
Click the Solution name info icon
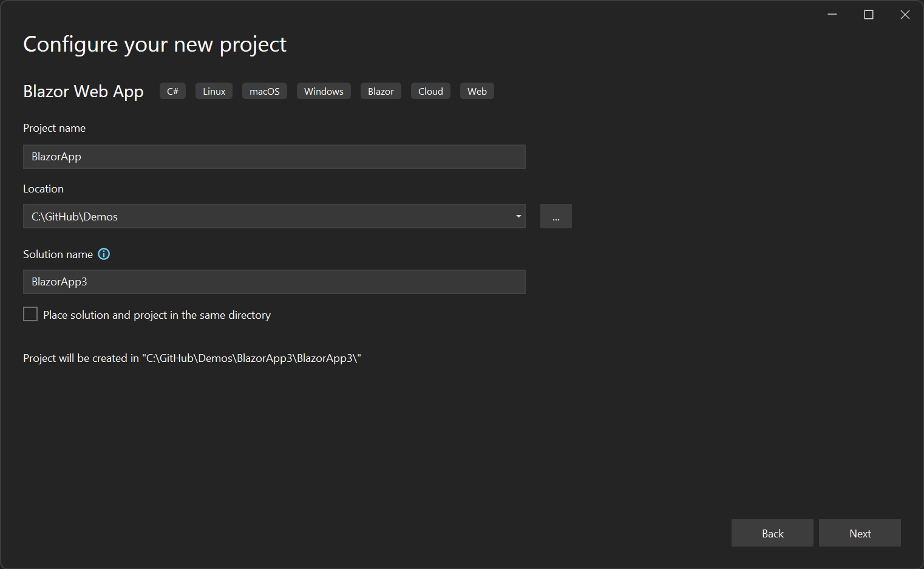[104, 254]
